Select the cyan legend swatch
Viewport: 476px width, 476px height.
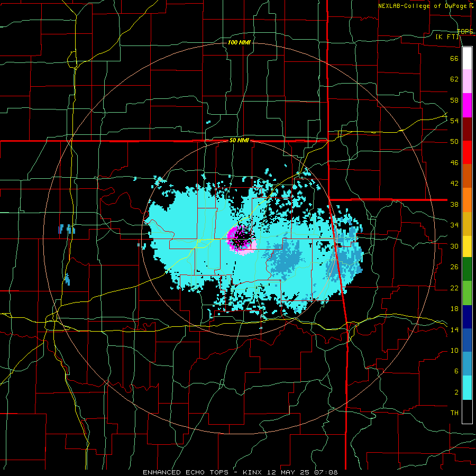click(x=467, y=388)
